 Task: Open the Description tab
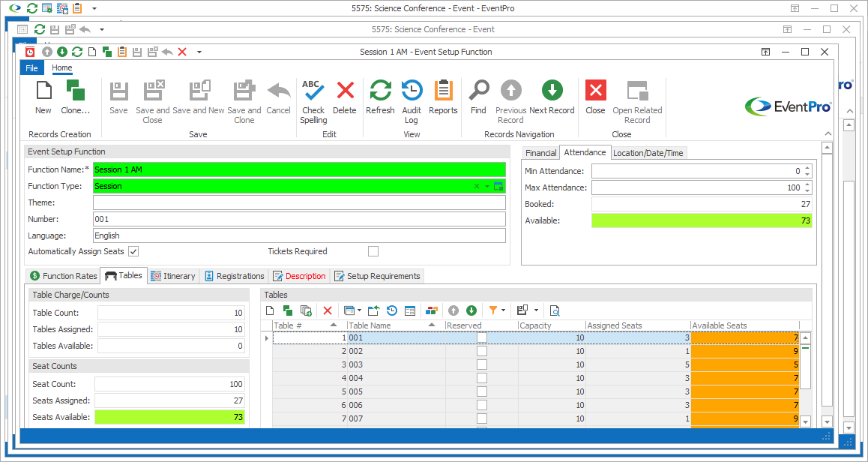[300, 276]
